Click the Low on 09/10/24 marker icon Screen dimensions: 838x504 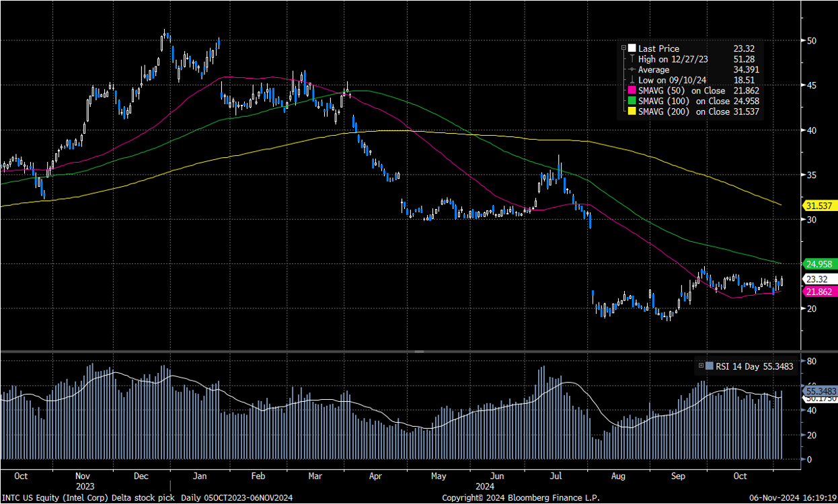click(x=632, y=80)
